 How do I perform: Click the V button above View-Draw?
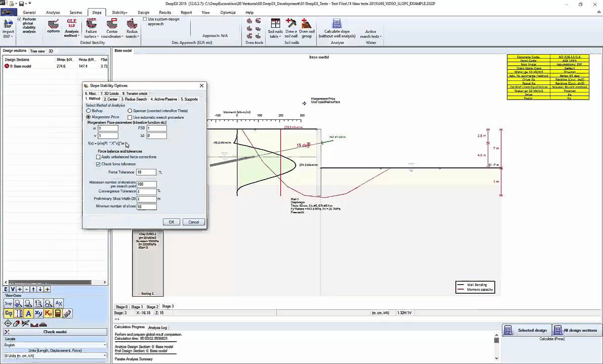[13, 290]
